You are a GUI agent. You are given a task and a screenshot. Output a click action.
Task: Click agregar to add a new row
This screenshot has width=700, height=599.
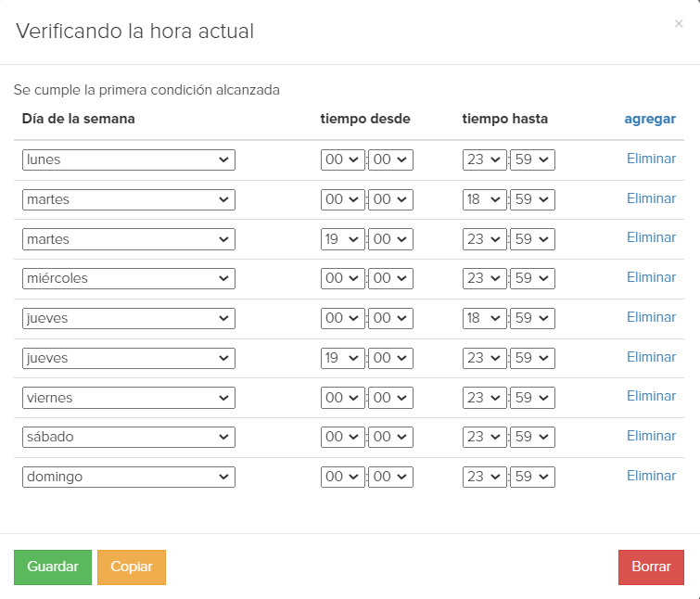[650, 120]
